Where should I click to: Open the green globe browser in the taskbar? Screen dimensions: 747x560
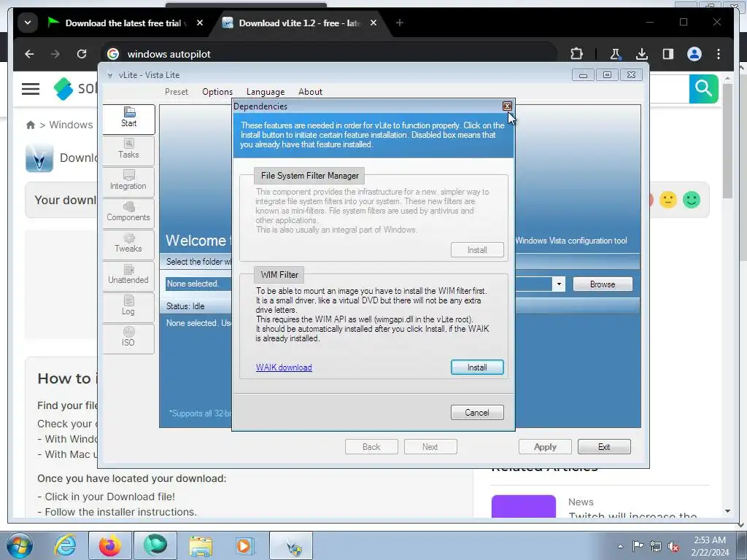155,545
